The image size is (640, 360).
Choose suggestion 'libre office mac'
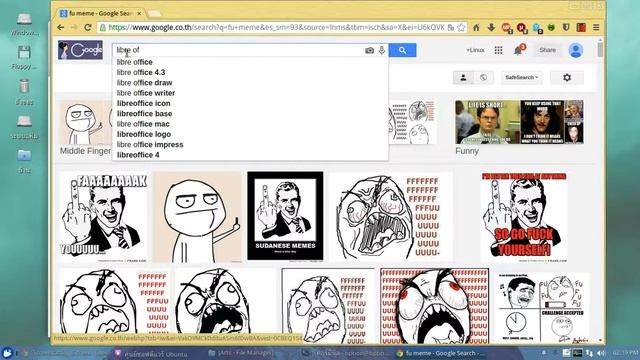coord(143,124)
